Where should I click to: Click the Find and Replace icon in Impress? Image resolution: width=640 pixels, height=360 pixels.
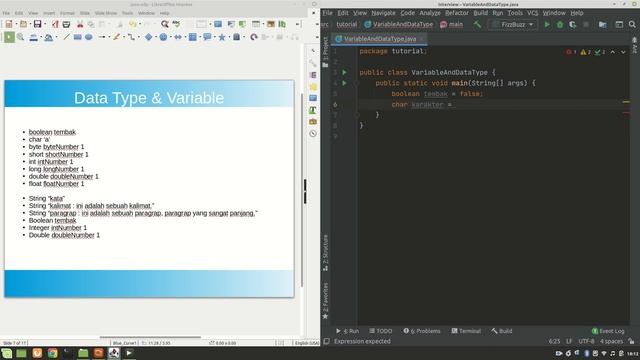(x=164, y=24)
